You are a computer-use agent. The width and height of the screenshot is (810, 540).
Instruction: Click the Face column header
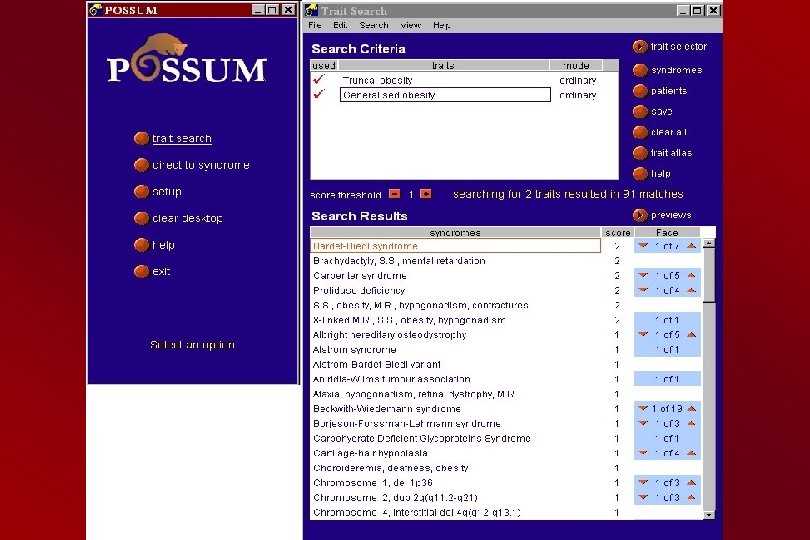(667, 233)
